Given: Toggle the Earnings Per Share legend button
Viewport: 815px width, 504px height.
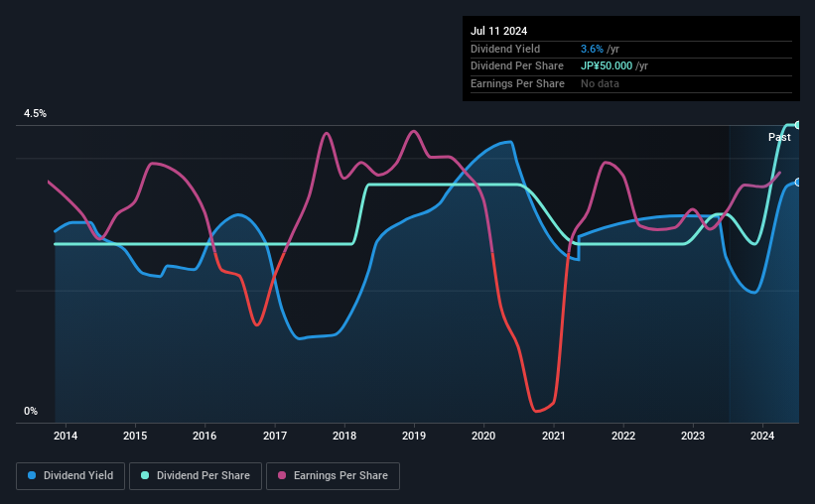Looking at the screenshot, I should click(x=333, y=476).
